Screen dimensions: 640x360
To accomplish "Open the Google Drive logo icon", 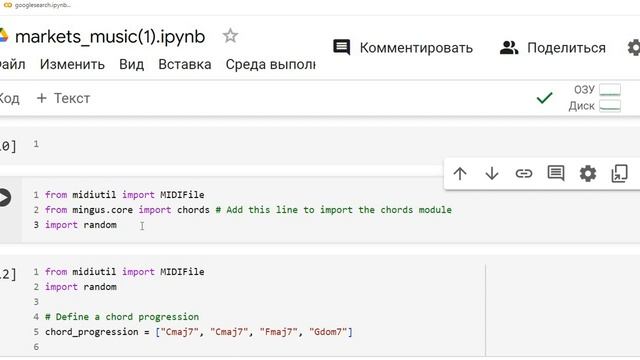I will click(x=3, y=36).
